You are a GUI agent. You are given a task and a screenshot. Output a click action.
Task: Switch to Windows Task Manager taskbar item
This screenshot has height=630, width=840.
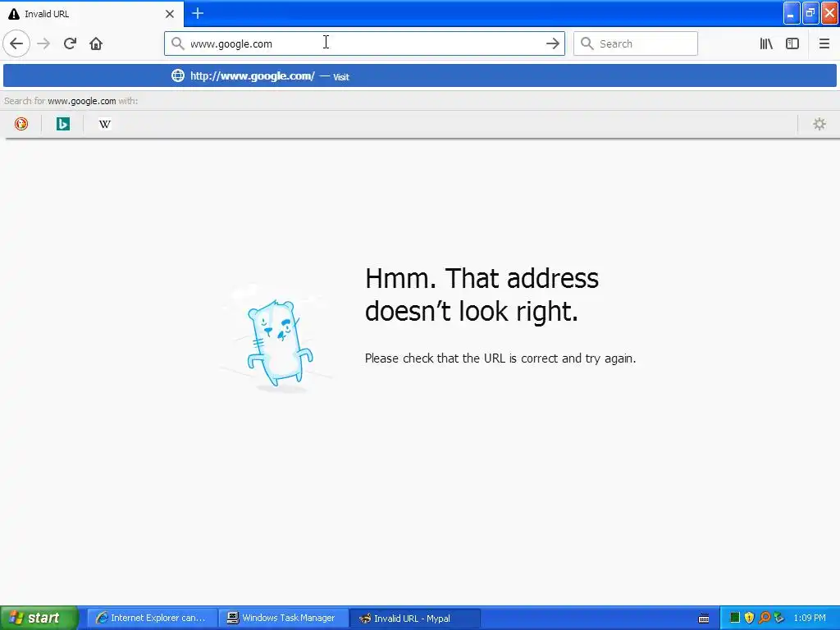pyautogui.click(x=283, y=619)
